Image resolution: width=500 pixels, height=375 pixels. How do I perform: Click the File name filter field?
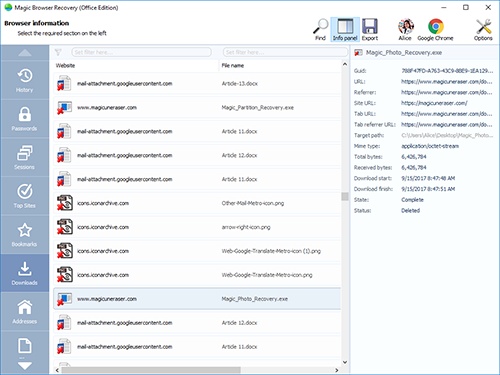point(285,52)
